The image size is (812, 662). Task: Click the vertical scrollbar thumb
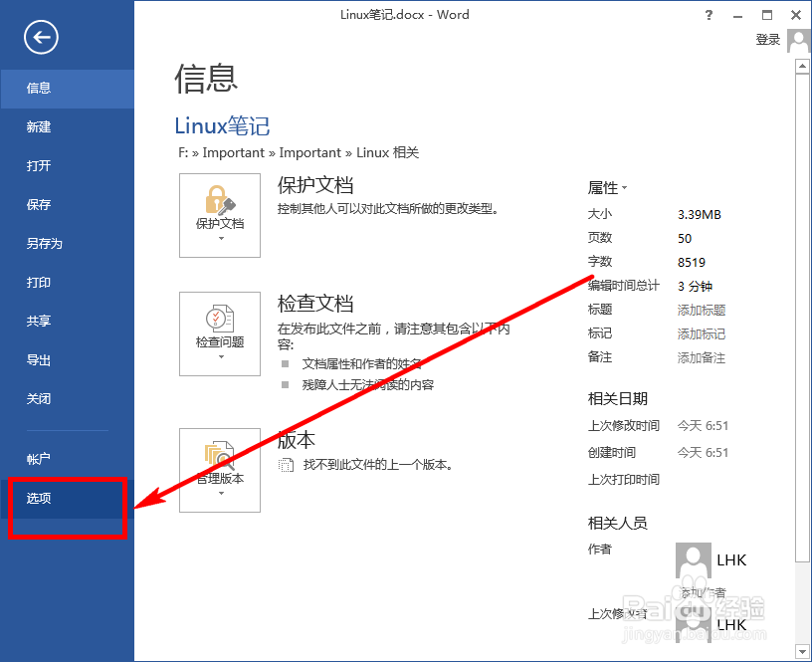tap(802, 318)
